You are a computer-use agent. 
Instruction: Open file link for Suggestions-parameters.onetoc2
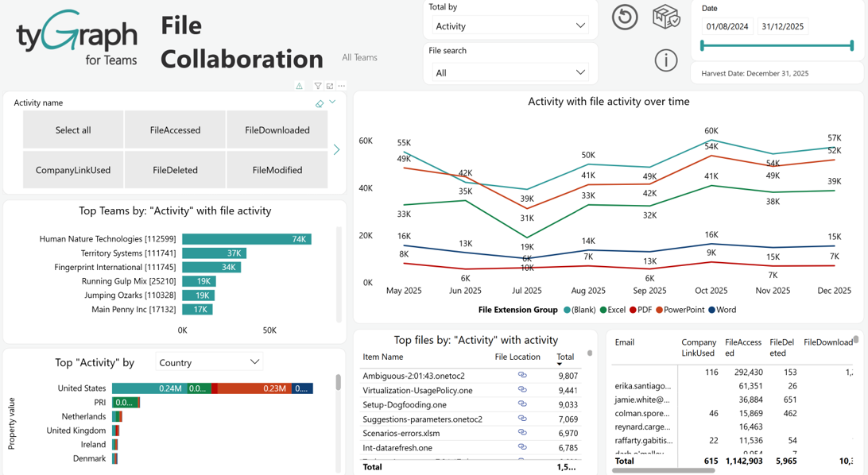522,418
